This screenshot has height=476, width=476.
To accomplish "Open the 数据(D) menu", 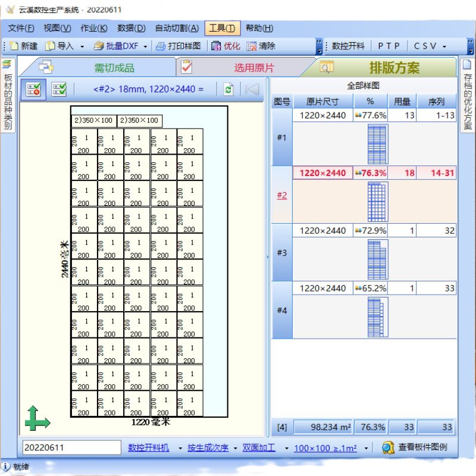I will coord(131,28).
